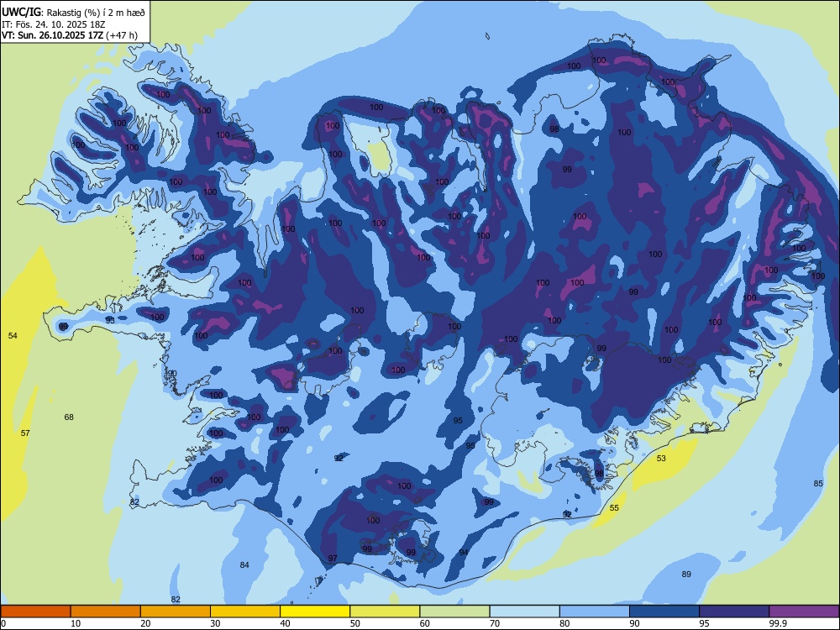The height and width of the screenshot is (630, 840).
Task: Choose the 30–40 amber legend swatch
Action: click(x=245, y=612)
